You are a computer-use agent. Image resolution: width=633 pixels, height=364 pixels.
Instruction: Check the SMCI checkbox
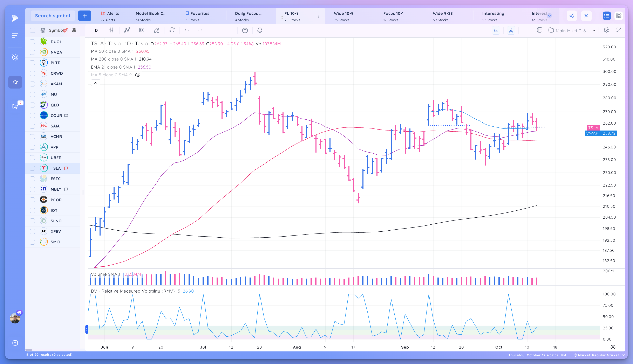point(32,242)
